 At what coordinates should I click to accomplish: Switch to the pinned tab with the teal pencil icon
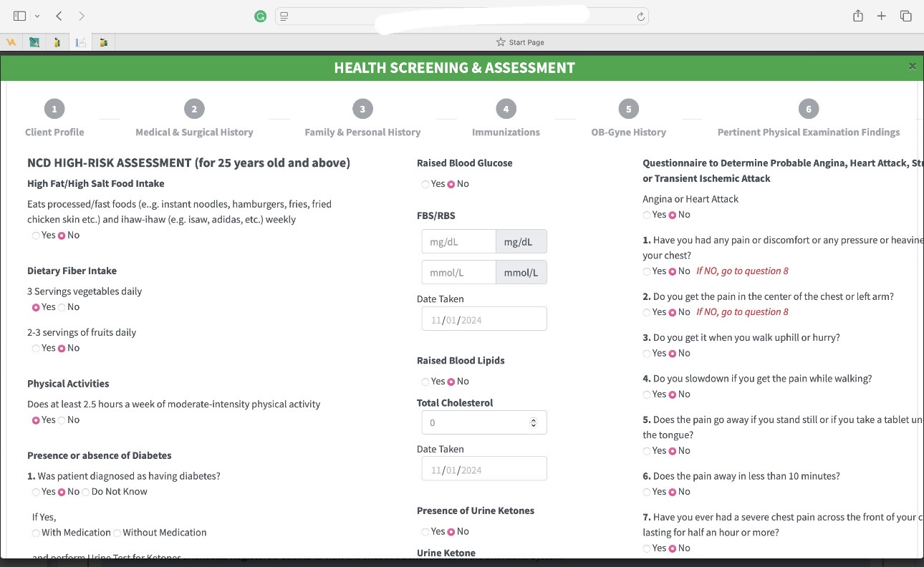click(34, 42)
